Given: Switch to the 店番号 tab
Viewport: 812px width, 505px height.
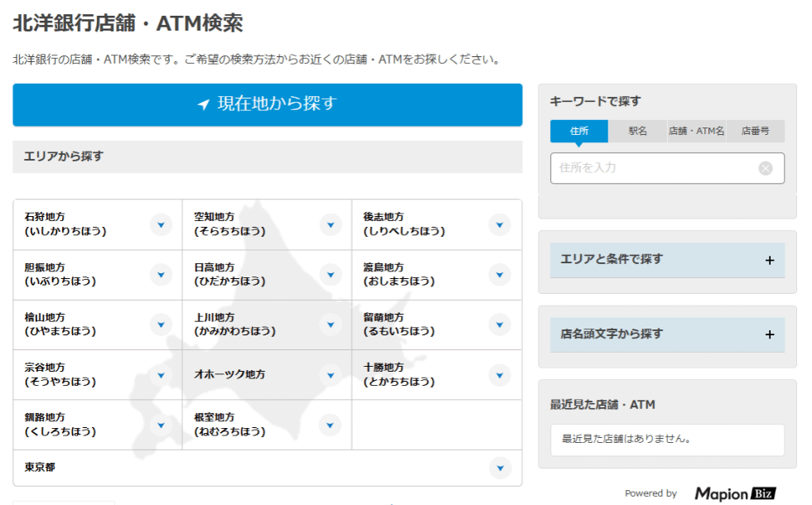Looking at the screenshot, I should 755,131.
